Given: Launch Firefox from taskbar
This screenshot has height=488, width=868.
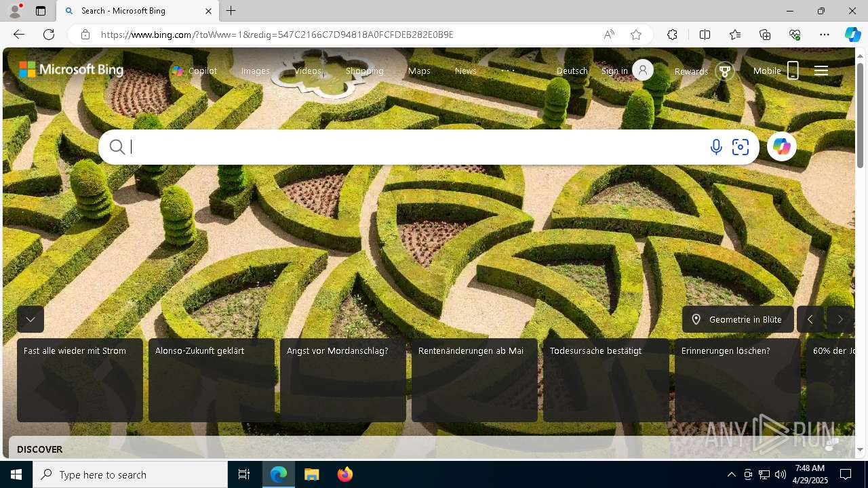Looking at the screenshot, I should pyautogui.click(x=345, y=474).
